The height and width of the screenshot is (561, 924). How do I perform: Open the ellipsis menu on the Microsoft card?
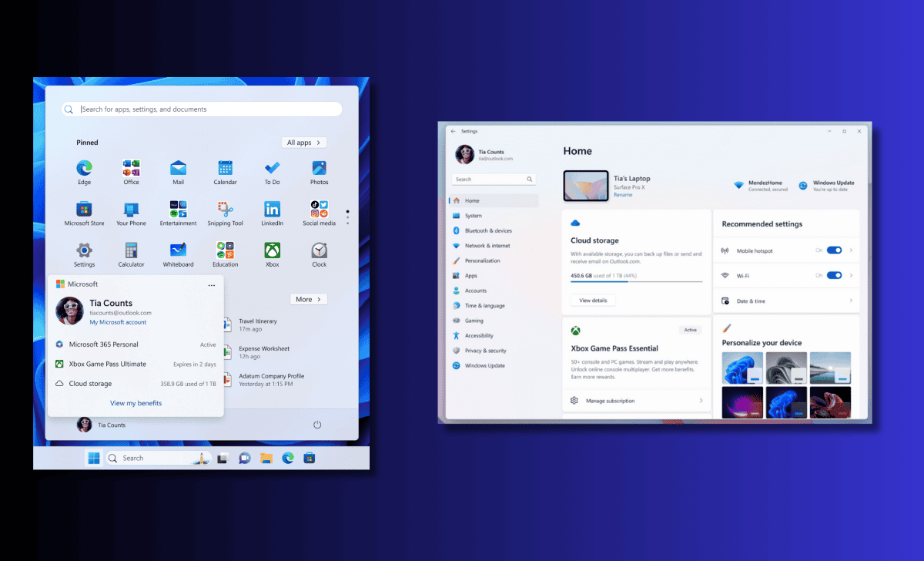[212, 285]
